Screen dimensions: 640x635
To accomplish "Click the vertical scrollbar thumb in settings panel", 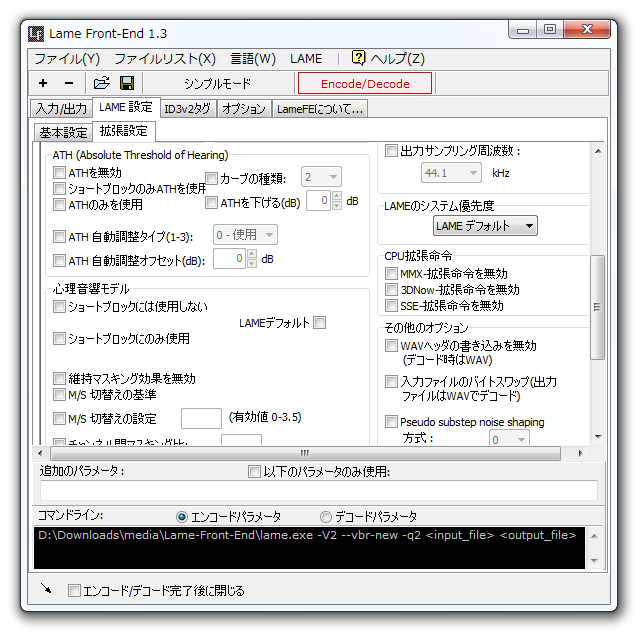I will click(x=598, y=307).
